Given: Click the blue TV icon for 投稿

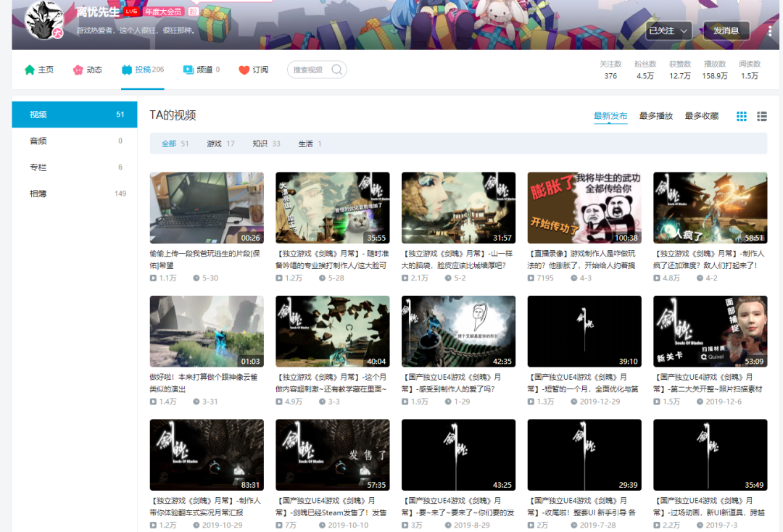Looking at the screenshot, I should coord(126,70).
